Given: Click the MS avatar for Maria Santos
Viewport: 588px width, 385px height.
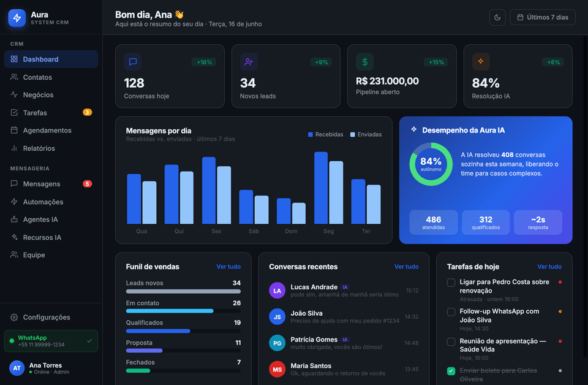Looking at the screenshot, I should pos(277,369).
